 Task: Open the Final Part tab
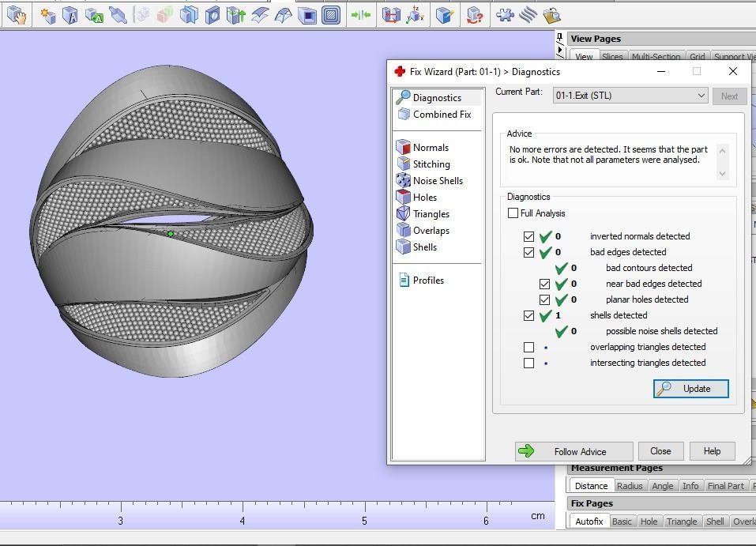(726, 486)
